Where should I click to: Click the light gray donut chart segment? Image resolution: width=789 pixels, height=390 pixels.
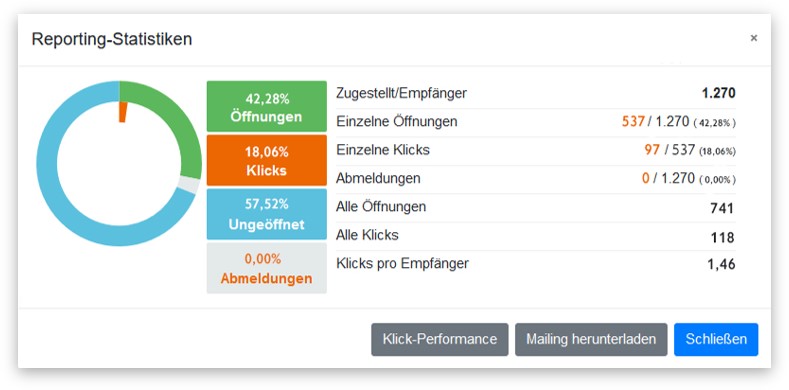tap(190, 185)
